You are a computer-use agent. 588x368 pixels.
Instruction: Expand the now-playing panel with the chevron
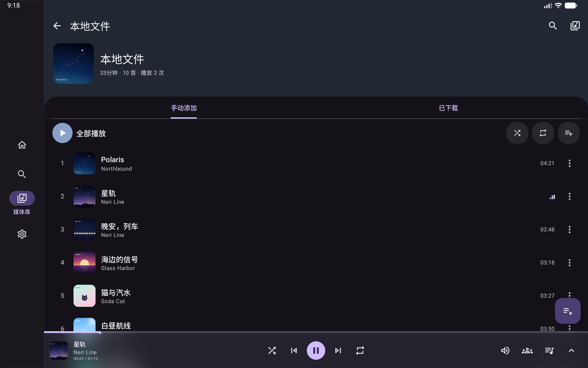(x=571, y=350)
